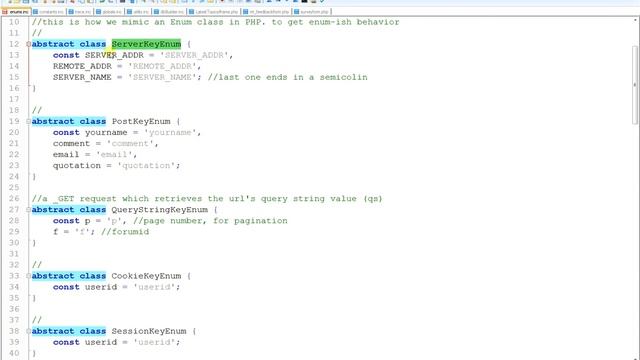Click the 'REMOTE_ADDR' string value
Viewport: 640px width, 360px height.
coord(162,66)
